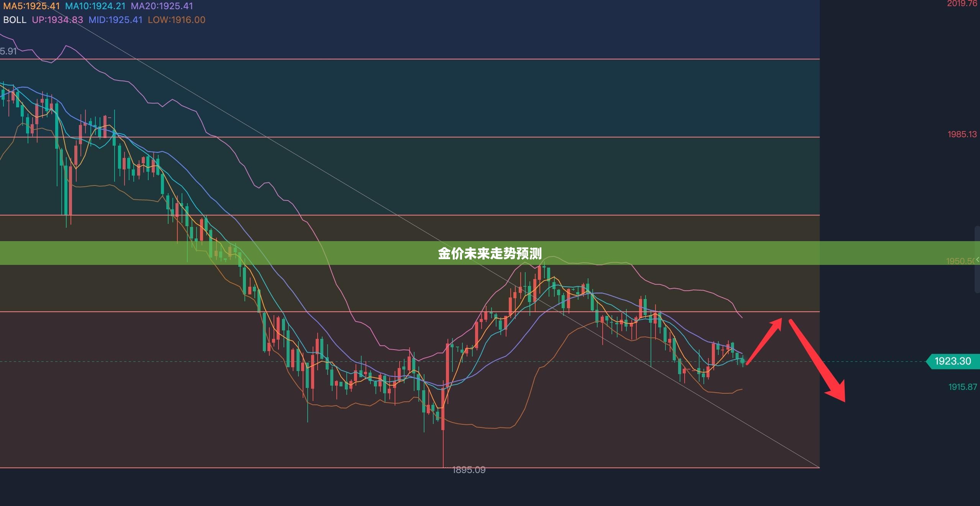Click the current price tag 1923.30

click(x=952, y=361)
